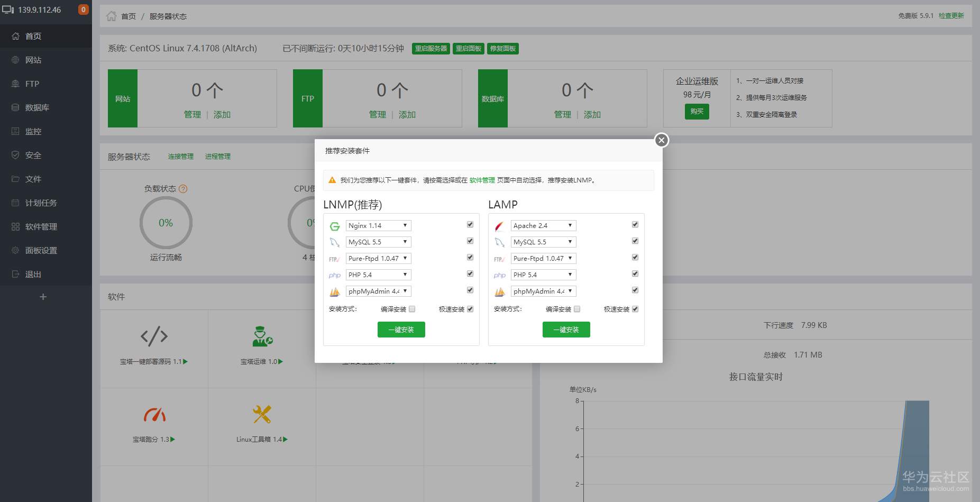Open the Linux工具箱 tools icon
The height and width of the screenshot is (502, 980).
click(262, 414)
